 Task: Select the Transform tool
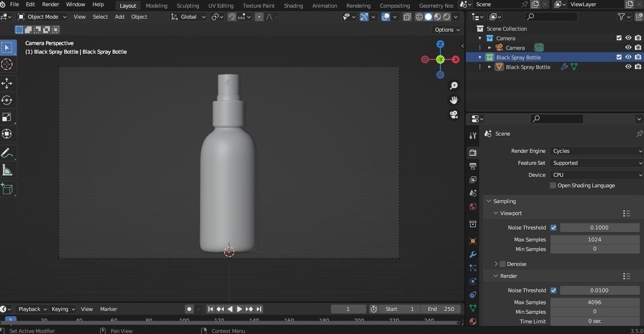[x=7, y=134]
